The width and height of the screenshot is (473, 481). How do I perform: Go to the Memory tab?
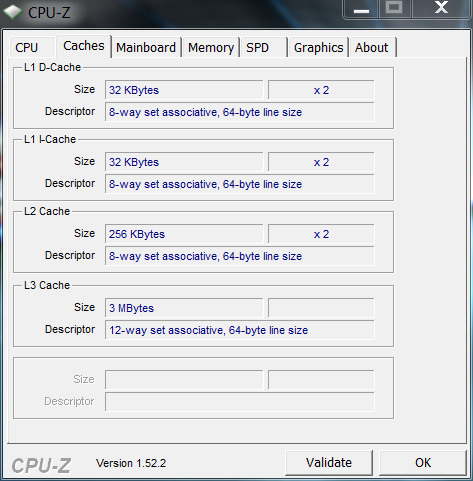(211, 47)
